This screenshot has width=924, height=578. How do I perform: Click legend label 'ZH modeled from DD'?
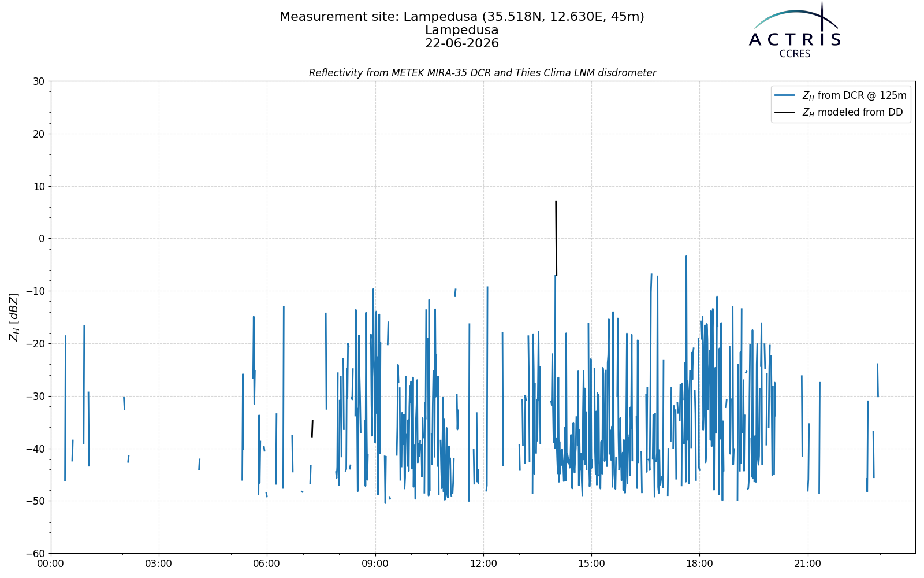tap(852, 113)
